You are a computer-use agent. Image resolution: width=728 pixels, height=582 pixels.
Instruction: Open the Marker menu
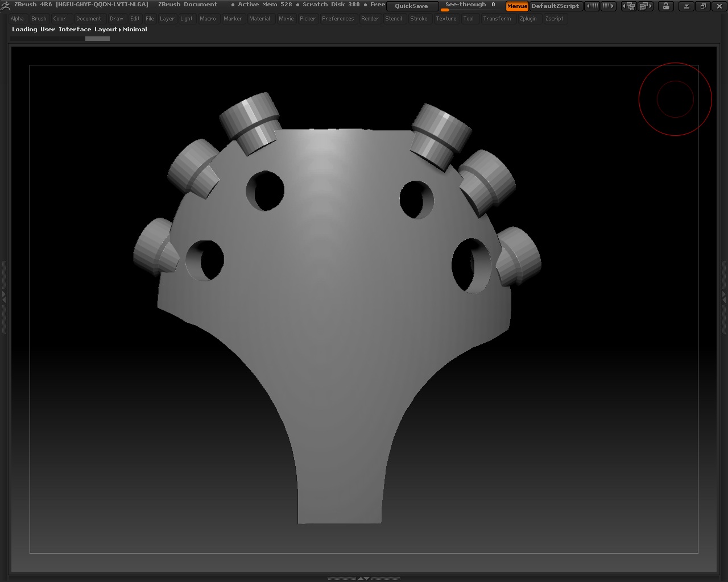coord(233,19)
